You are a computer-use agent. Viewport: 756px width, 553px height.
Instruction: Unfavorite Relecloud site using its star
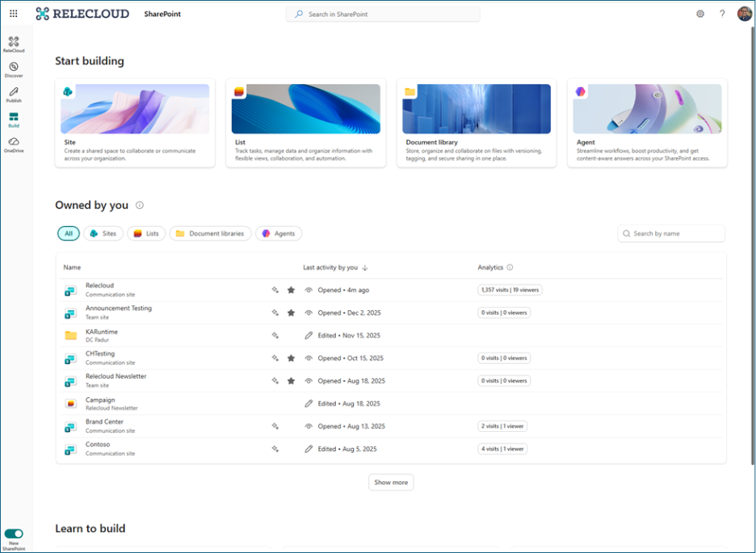[x=291, y=290]
